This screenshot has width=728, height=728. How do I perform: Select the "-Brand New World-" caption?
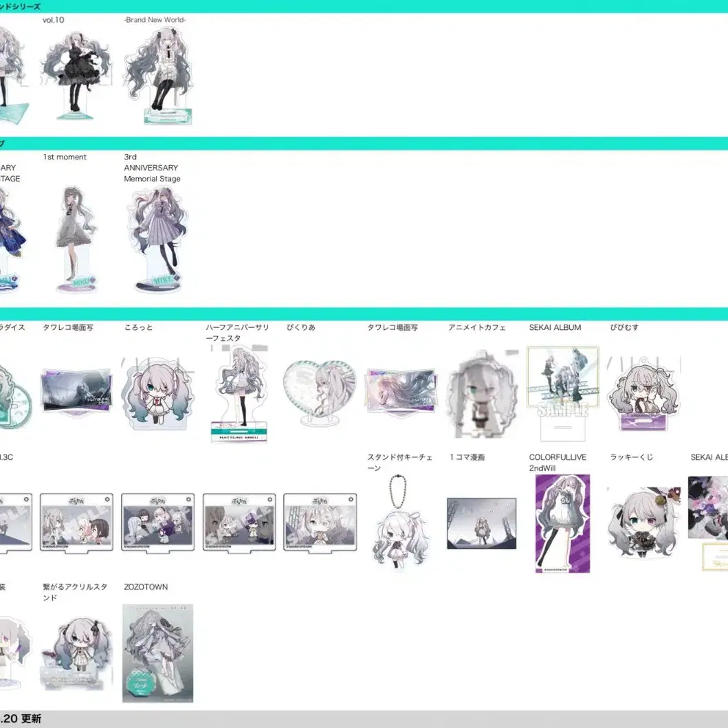coord(155,20)
